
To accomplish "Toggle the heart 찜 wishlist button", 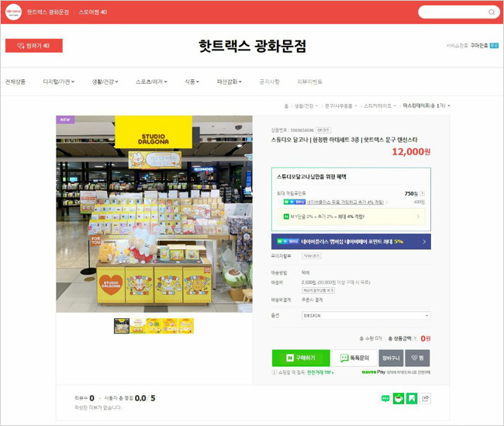I will click(417, 358).
